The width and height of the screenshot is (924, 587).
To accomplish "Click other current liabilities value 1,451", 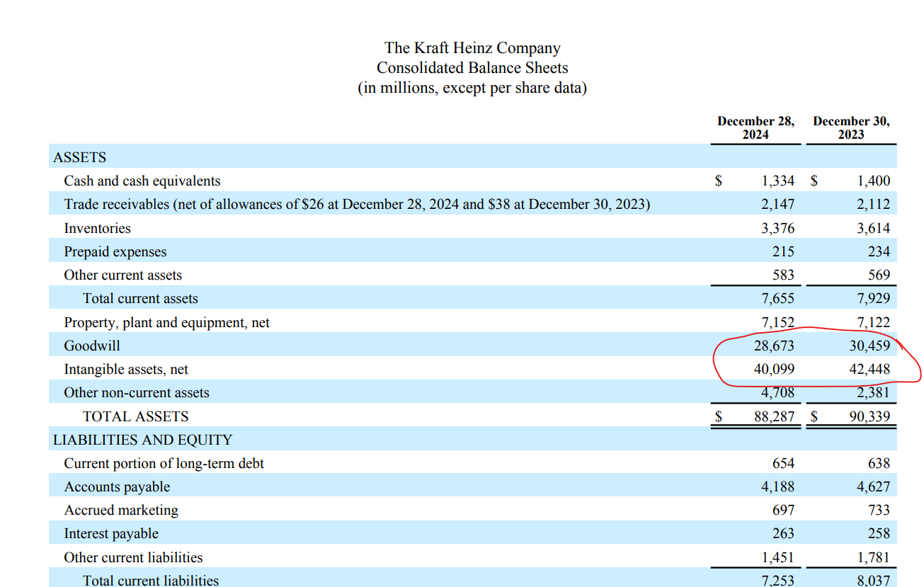I will coord(777,557).
